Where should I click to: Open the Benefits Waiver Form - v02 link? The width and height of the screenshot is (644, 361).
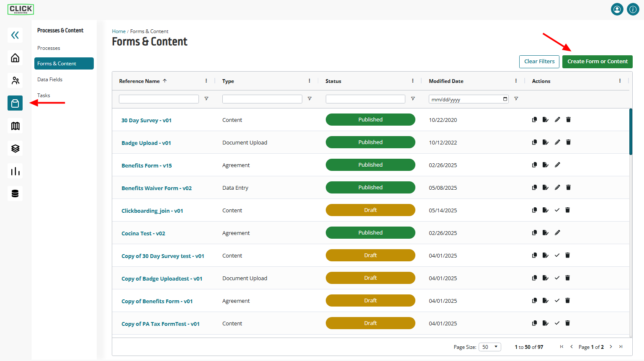pyautogui.click(x=157, y=188)
